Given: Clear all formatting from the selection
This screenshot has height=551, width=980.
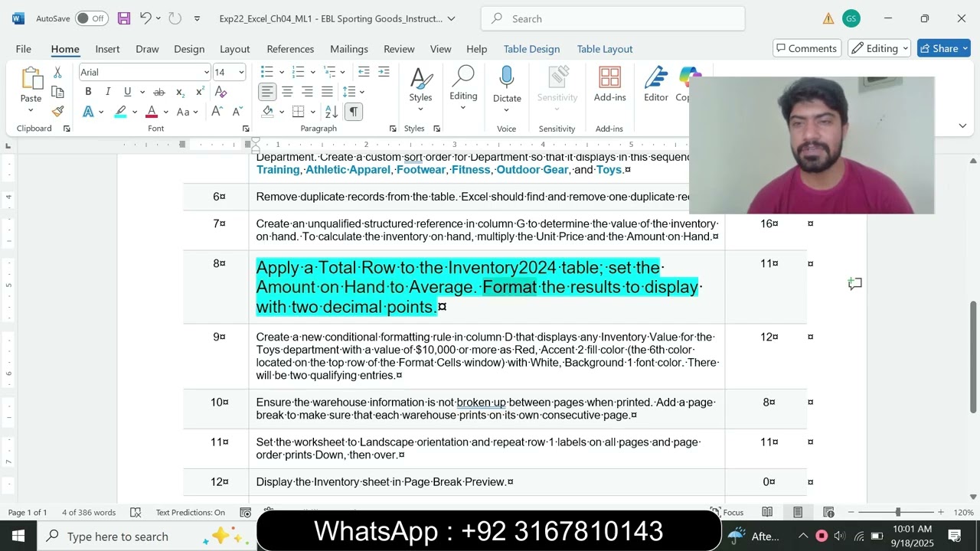Looking at the screenshot, I should coord(220,92).
